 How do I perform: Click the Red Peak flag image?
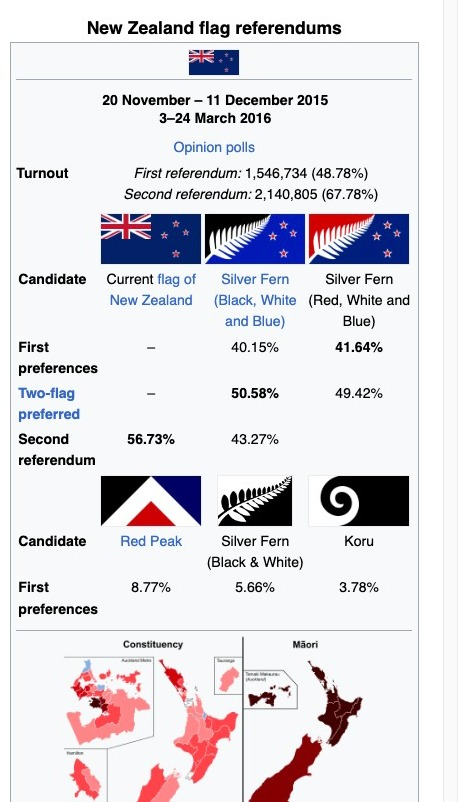point(151,501)
